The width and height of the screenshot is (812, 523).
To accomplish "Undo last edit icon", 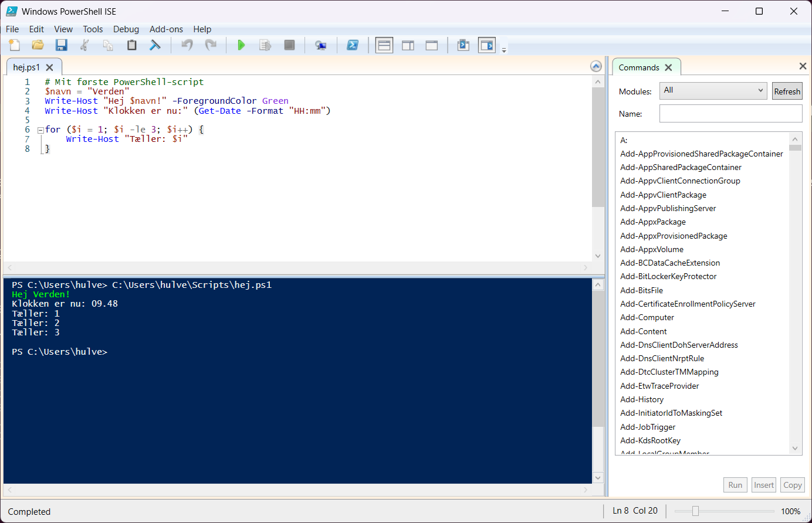I will [187, 45].
